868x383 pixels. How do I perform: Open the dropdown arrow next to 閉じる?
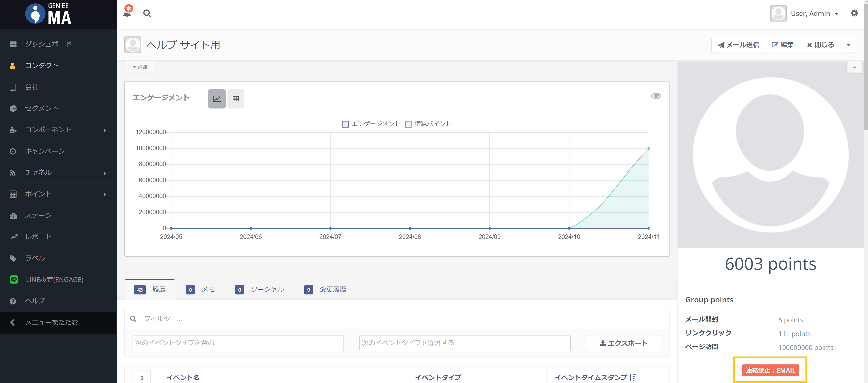tap(848, 45)
